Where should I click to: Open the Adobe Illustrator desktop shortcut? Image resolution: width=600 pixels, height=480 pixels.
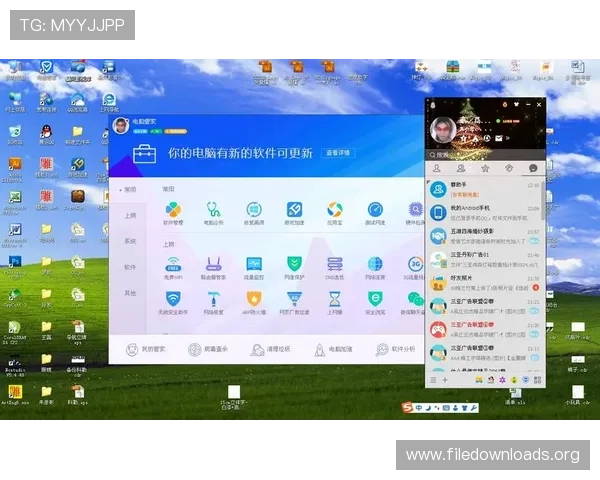pyautogui.click(x=15, y=168)
